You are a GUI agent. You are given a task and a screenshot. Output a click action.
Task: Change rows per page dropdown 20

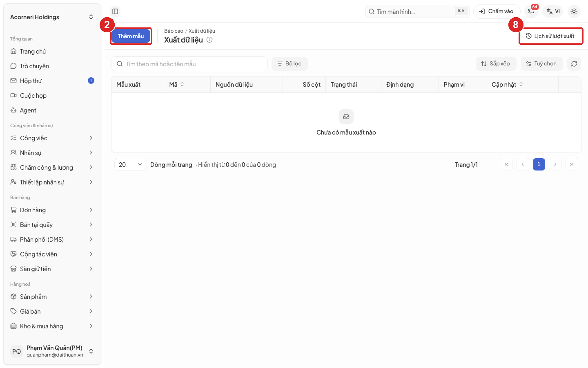pos(131,164)
